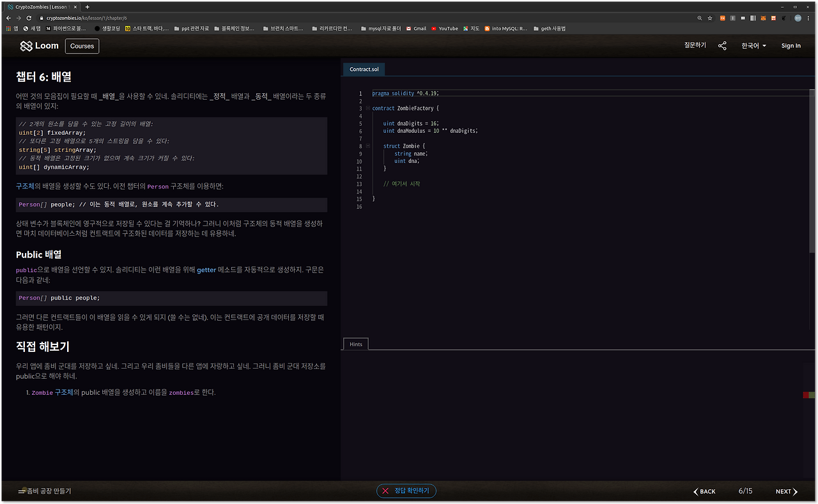Screen dimensions: 818x504
Task: Open the Chrome profile avatar
Action: coord(798,18)
